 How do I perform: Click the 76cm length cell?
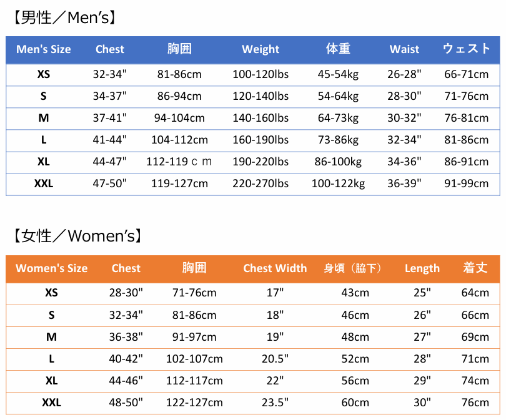point(475,403)
